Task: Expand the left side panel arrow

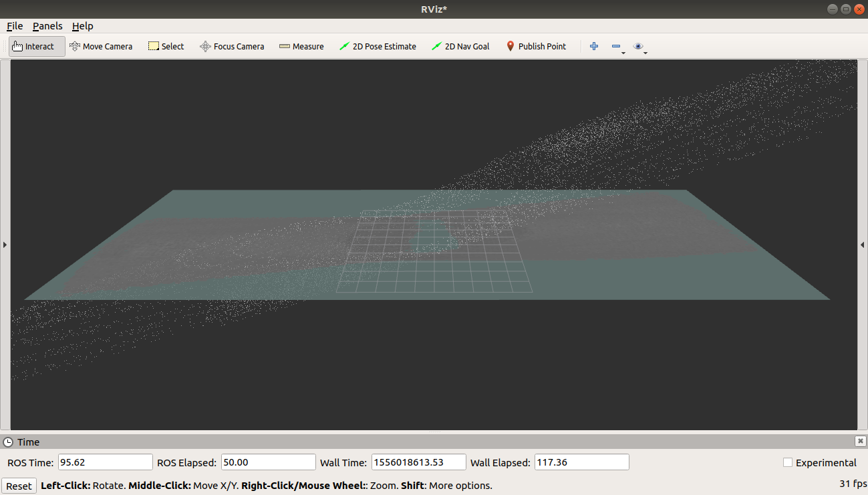Action: click(x=5, y=245)
